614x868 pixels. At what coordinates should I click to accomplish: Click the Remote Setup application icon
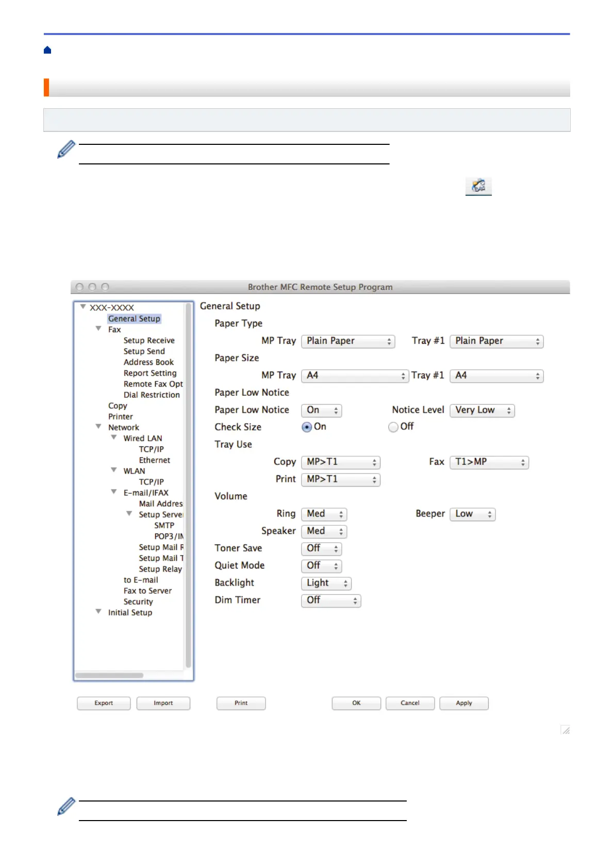478,186
